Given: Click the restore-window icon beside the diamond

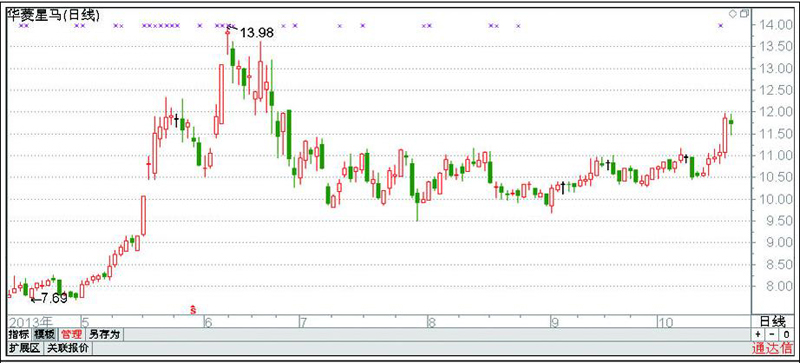Looking at the screenshot, I should click(744, 14).
